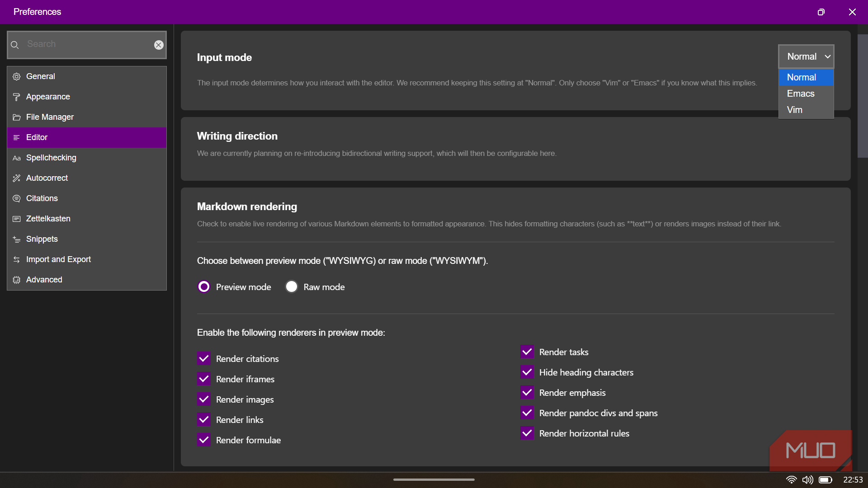
Task: Collapse the Input mode dropdown box
Action: 806,56
